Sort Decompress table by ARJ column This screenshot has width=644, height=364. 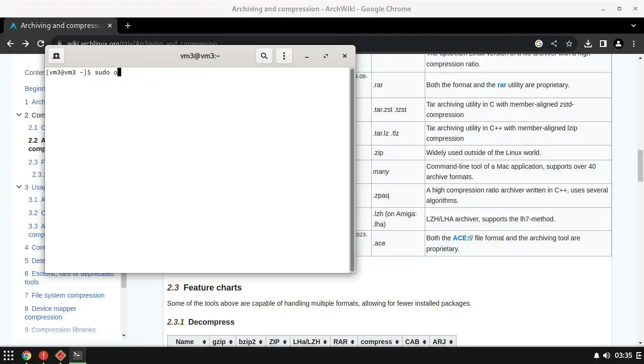(443, 342)
